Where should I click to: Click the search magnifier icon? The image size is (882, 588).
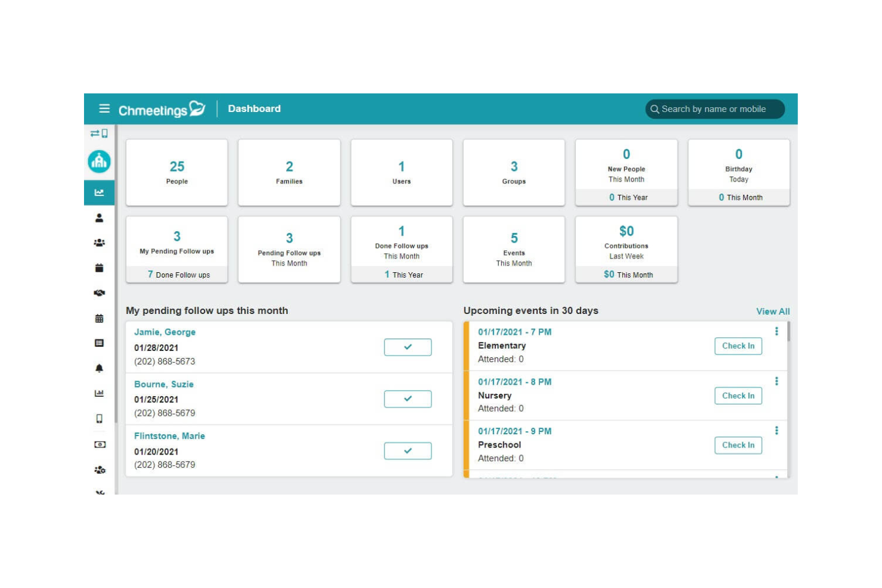tap(655, 109)
